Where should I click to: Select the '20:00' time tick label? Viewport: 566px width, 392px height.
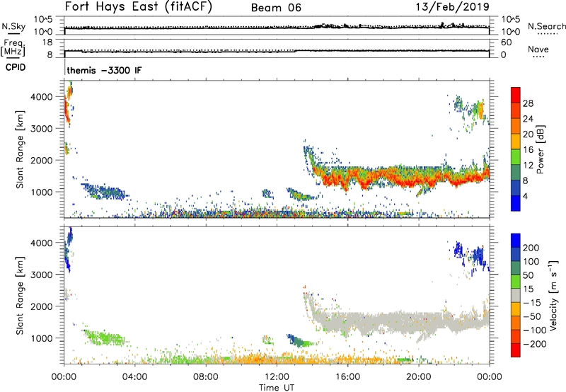point(419,377)
